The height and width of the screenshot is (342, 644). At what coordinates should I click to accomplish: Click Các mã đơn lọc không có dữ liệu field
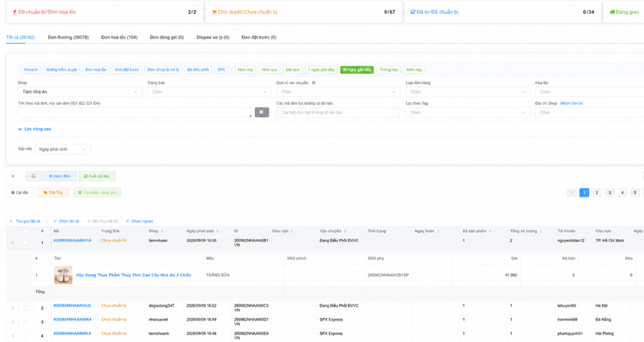[338, 113]
